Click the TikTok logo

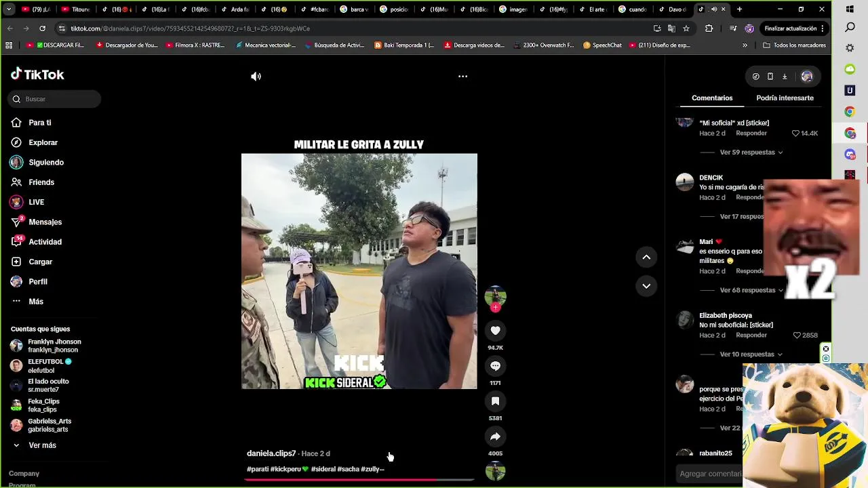37,75
